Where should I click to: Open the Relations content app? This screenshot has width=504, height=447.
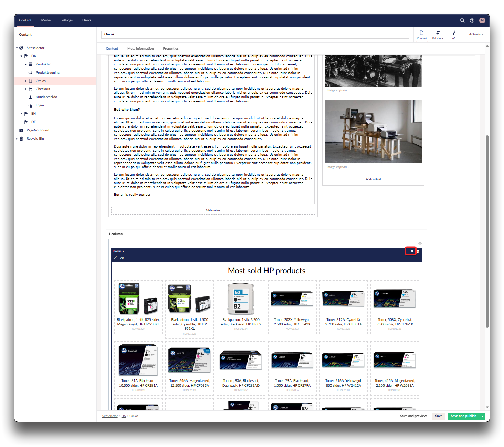[x=438, y=34]
